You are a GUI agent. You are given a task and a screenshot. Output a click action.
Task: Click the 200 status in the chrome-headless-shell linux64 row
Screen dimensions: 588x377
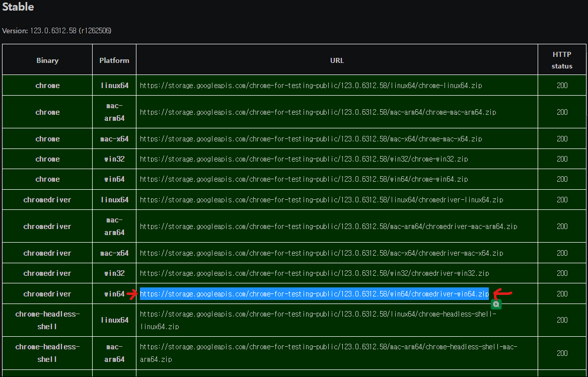[x=562, y=320]
